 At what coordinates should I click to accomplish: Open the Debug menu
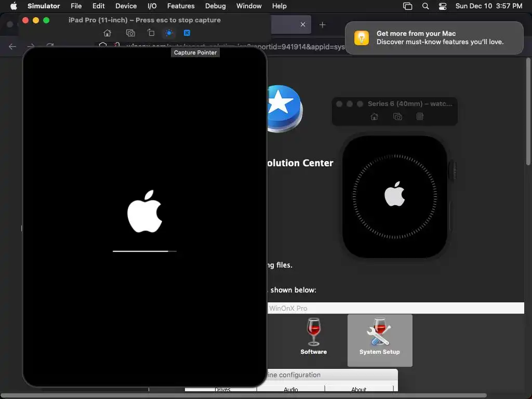(216, 6)
